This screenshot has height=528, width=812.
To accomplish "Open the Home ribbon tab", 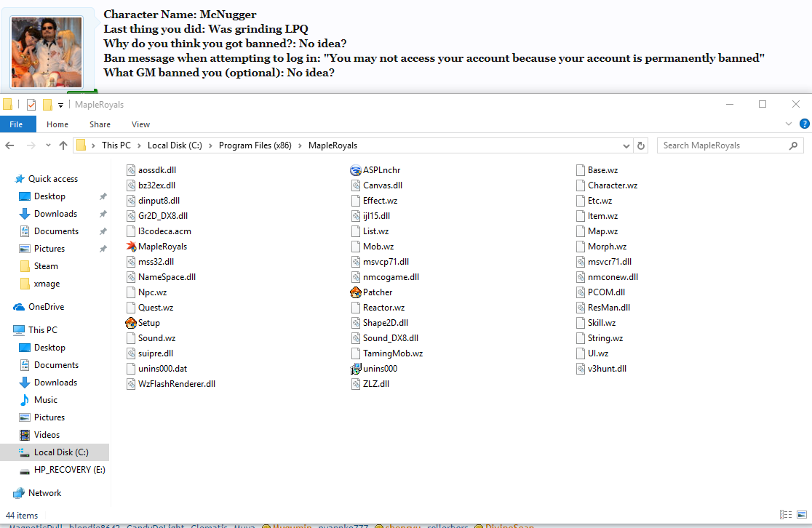I will pyautogui.click(x=57, y=124).
